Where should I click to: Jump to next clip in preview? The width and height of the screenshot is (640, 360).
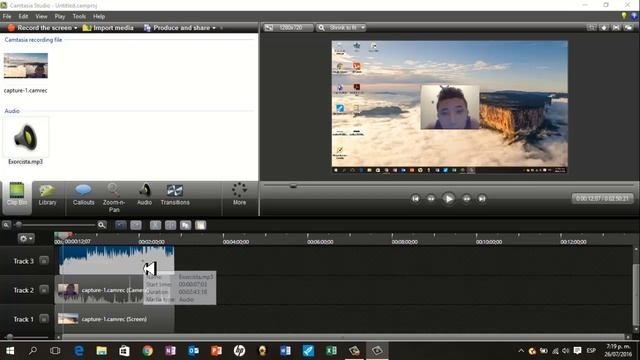coord(482,199)
